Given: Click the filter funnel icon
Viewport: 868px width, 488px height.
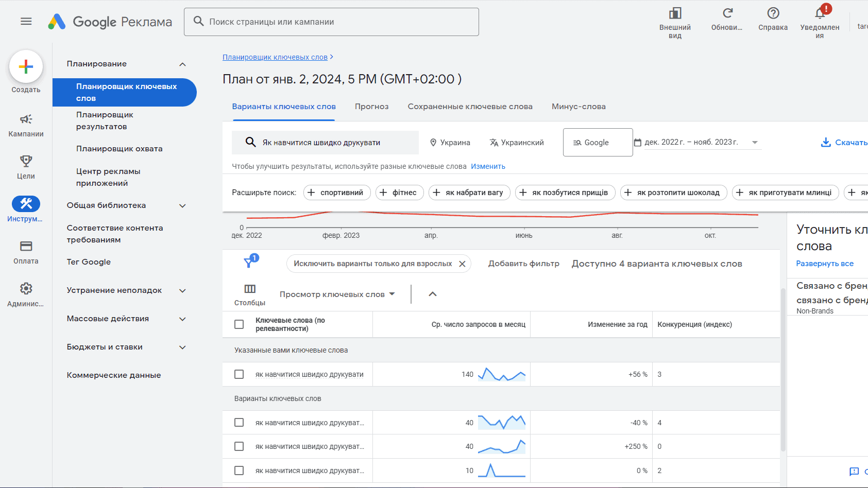Looking at the screenshot, I should (x=249, y=263).
